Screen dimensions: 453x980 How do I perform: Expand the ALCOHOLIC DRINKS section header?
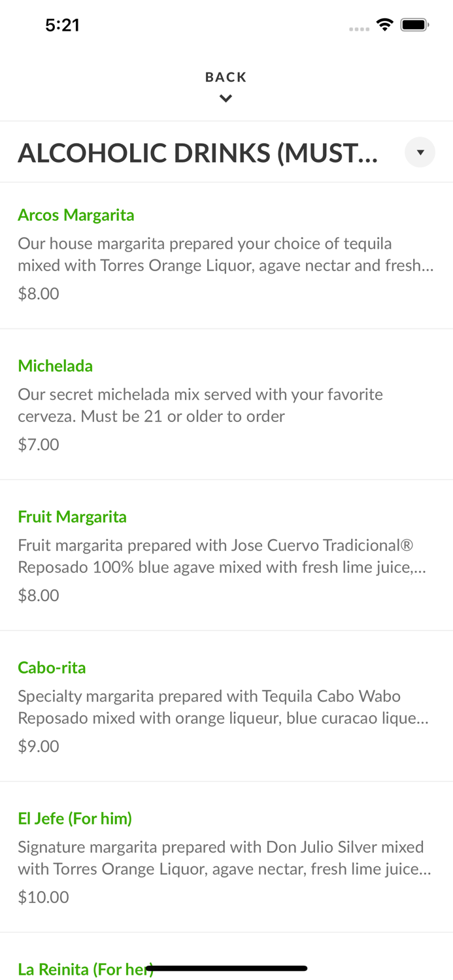coord(196,152)
